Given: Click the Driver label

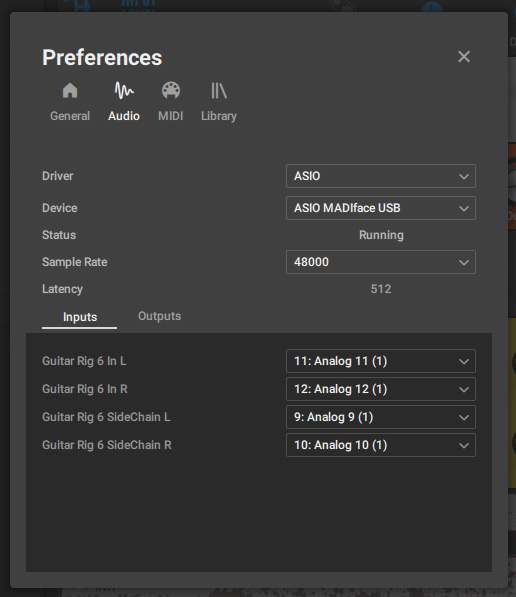Looking at the screenshot, I should coord(58,176).
